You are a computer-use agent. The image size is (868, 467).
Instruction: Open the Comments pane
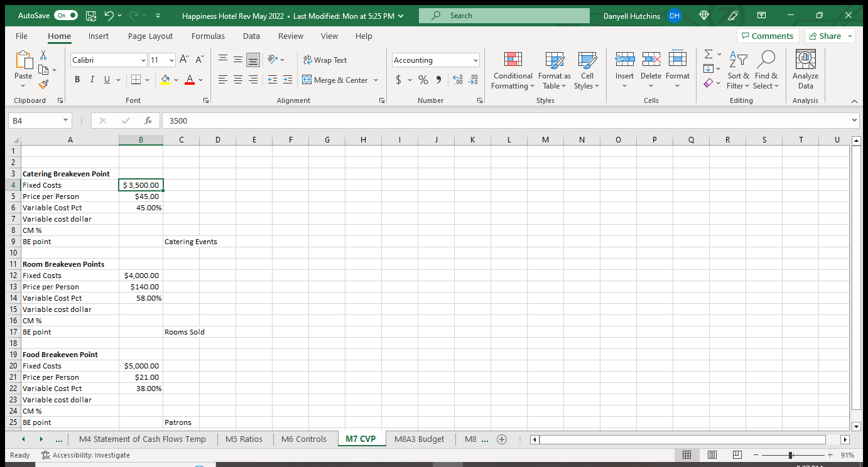768,36
